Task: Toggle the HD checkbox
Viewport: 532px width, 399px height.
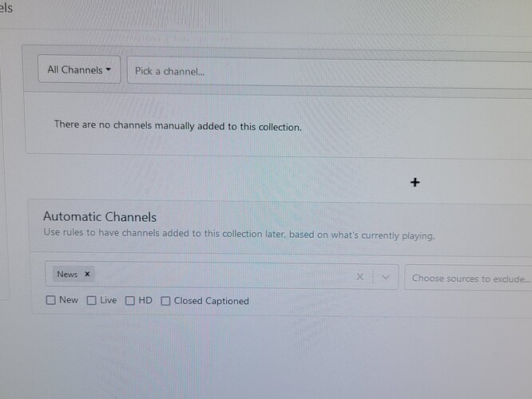Action: click(129, 301)
